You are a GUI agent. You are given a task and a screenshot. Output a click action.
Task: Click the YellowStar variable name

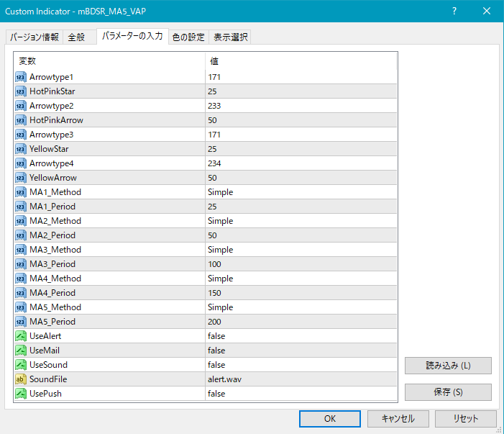coord(49,149)
